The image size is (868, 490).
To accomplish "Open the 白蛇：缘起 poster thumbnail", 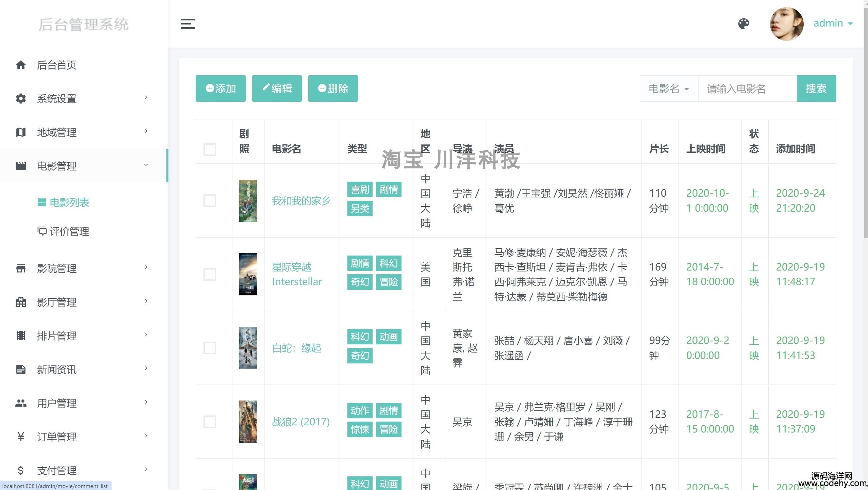I will coord(248,348).
